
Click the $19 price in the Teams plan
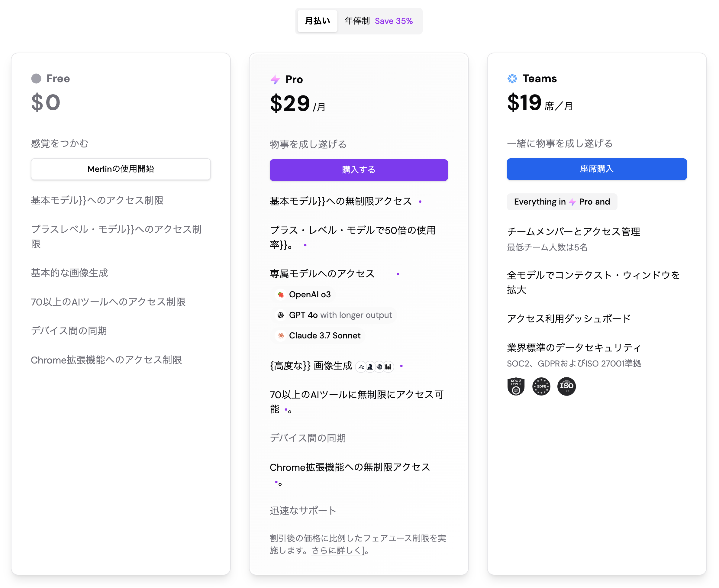pyautogui.click(x=524, y=103)
